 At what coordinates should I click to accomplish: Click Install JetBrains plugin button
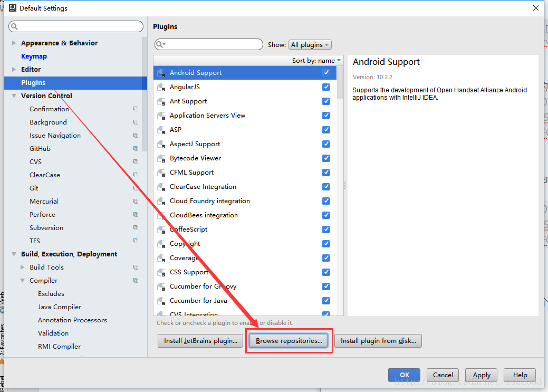[x=200, y=341]
